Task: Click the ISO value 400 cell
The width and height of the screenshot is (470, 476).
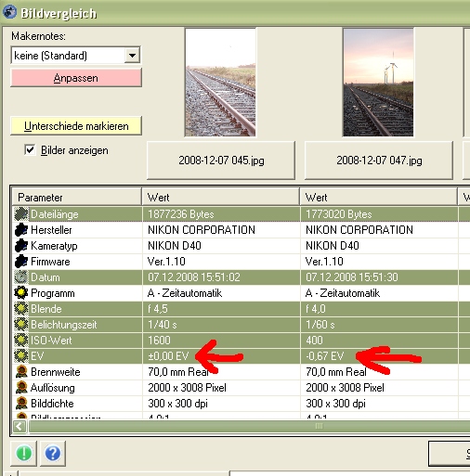Action: pos(379,341)
